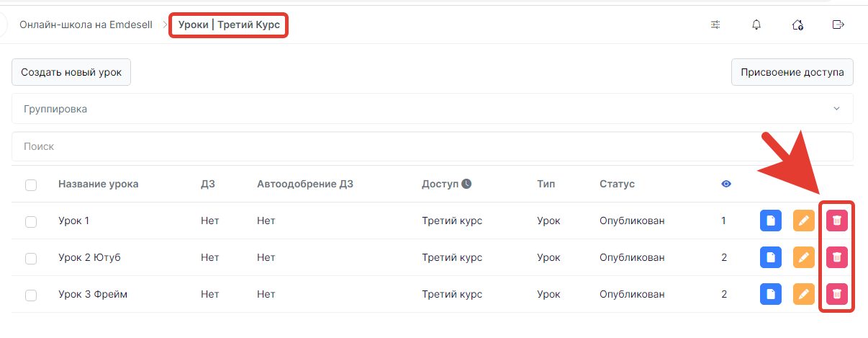The height and width of the screenshot is (338, 868).
Task: Select the Урок 2 Ютуб row checkbox
Action: (x=31, y=258)
